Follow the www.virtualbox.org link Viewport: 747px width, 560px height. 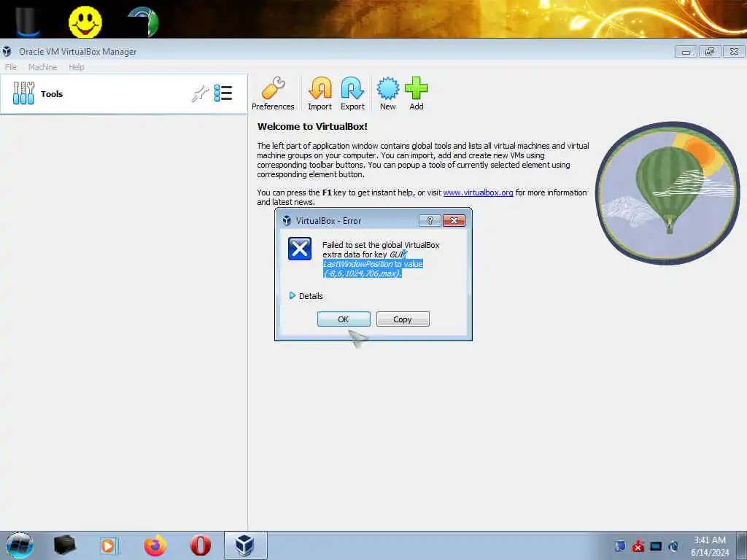pos(478,192)
